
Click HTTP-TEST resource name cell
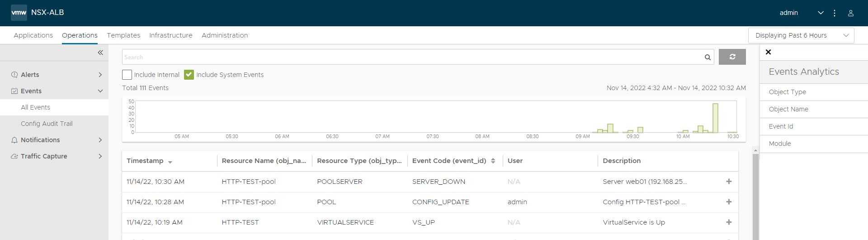240,222
